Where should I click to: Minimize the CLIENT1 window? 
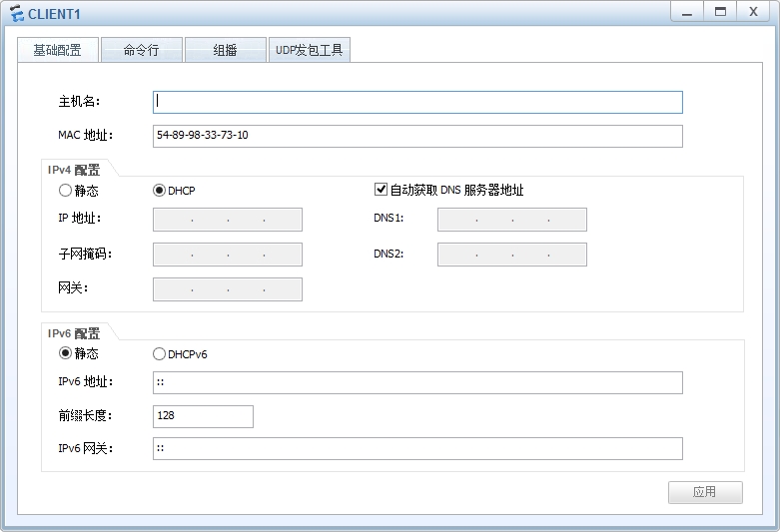(x=687, y=12)
